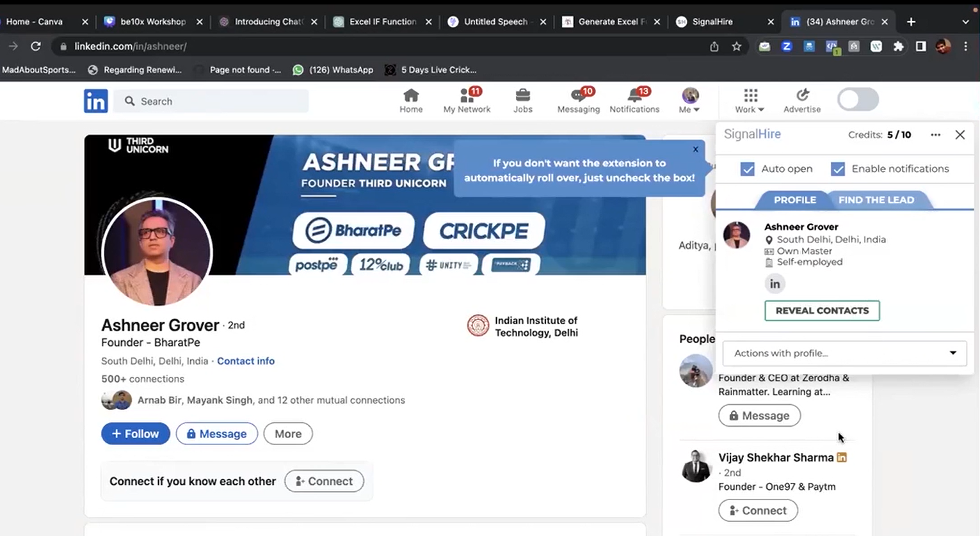Reload the page

(x=36, y=46)
